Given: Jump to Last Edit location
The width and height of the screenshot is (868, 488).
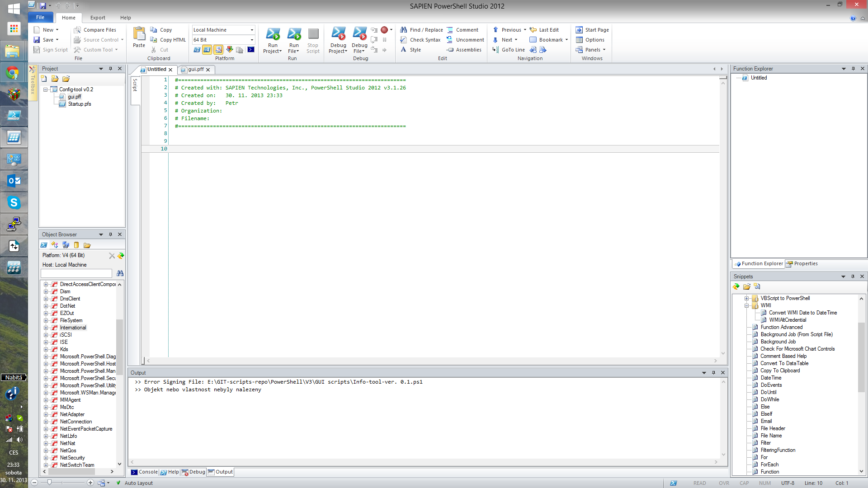Looking at the screenshot, I should tap(544, 30).
